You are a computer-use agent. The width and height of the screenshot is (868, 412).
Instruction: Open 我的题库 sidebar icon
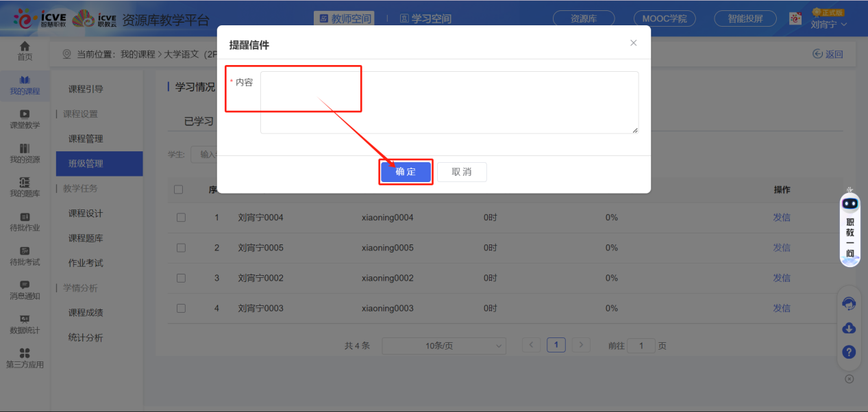click(25, 187)
